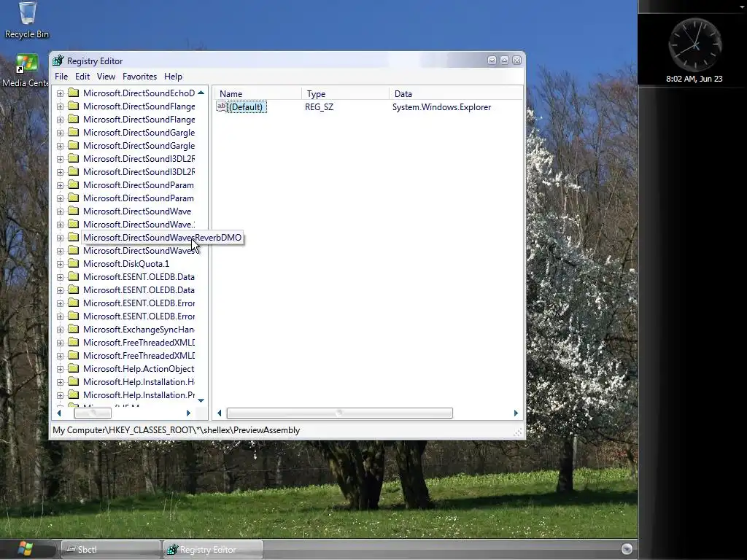The width and height of the screenshot is (747, 560).
Task: Select the Microsoft.Help.Installation.H key label
Action: [139, 381]
